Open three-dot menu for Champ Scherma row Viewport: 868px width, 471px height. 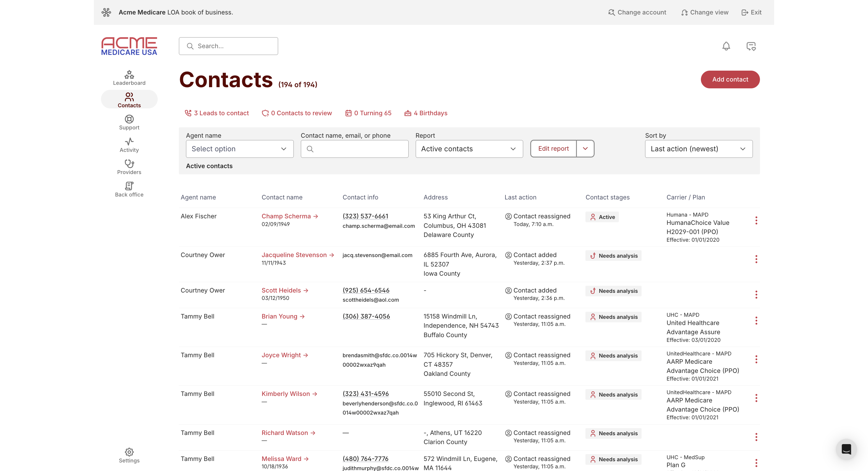coord(756,220)
